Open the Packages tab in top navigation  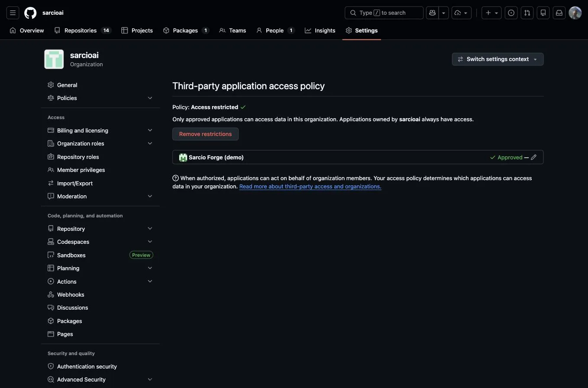coord(186,30)
